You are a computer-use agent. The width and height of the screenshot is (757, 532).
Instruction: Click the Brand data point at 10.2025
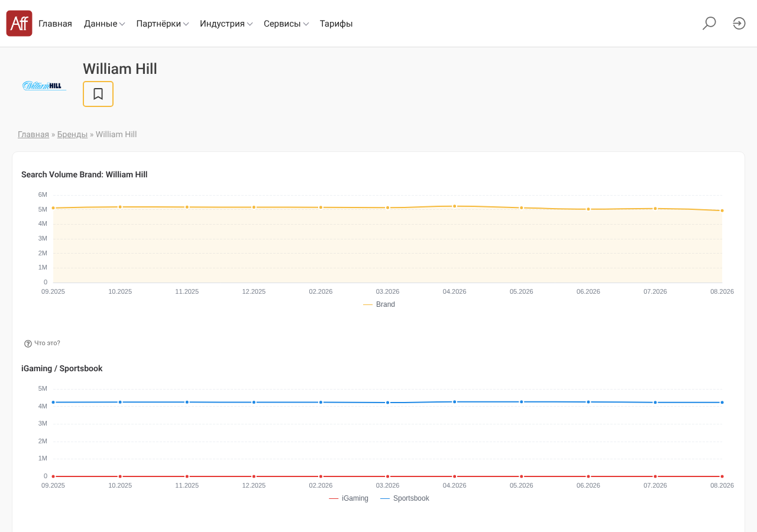pos(120,207)
